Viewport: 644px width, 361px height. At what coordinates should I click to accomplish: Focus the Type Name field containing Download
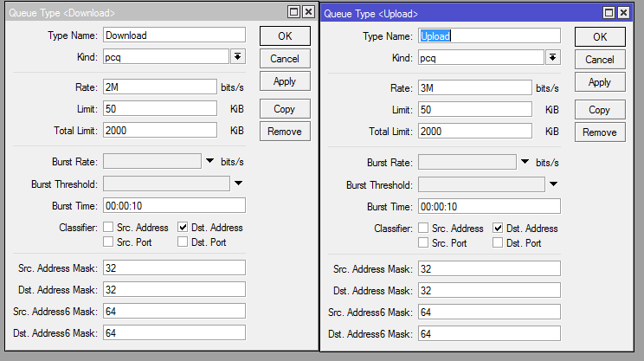[x=174, y=35]
